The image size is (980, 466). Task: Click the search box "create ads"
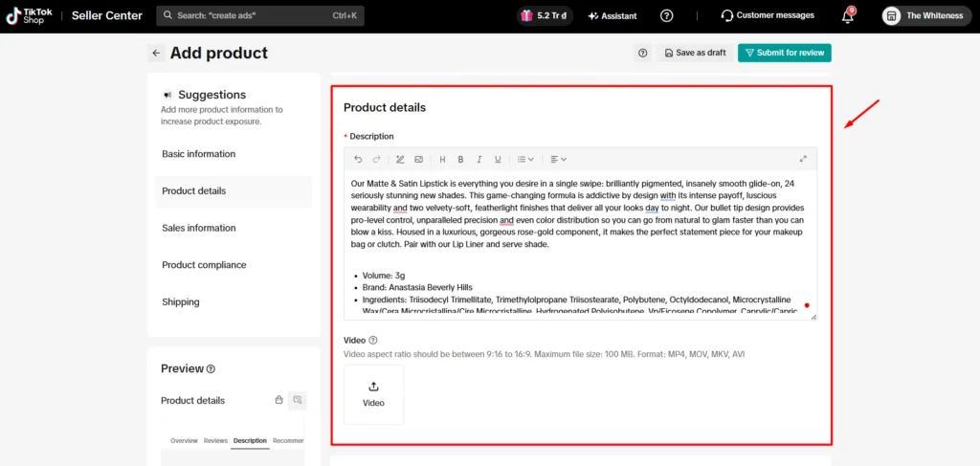tap(260, 15)
